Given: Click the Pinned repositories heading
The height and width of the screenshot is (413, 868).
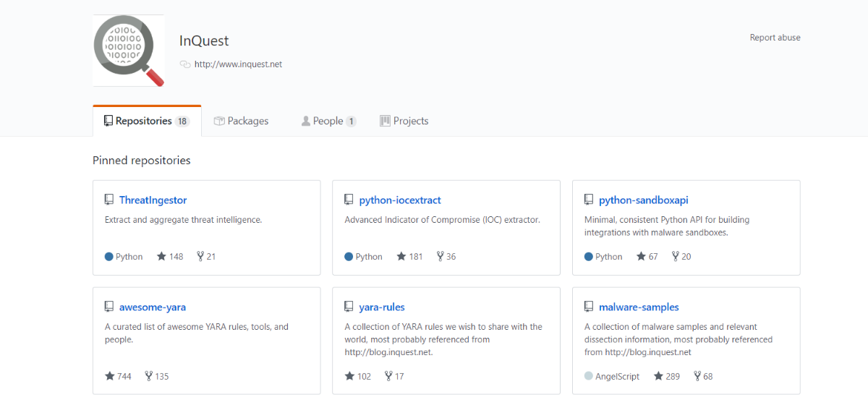Looking at the screenshot, I should 142,161.
